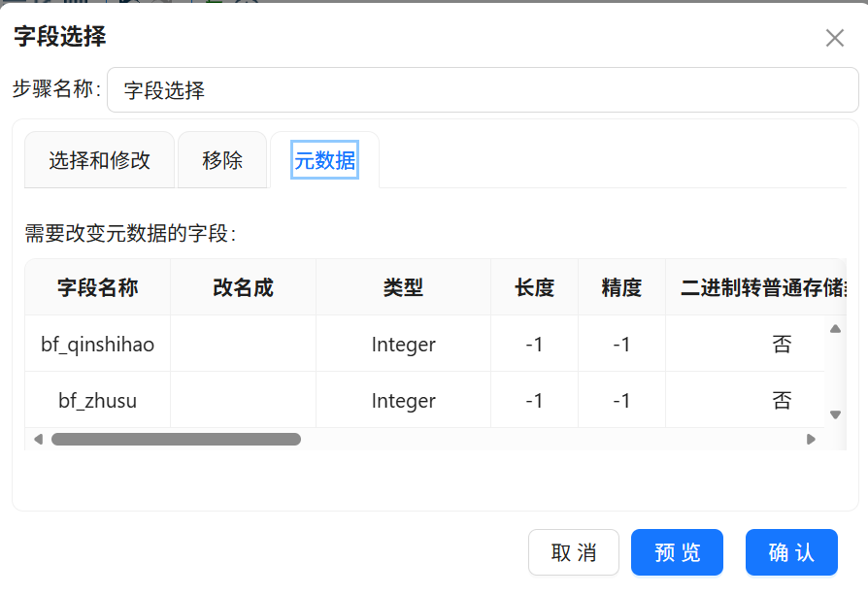
Task: Confirm with the 确认 button
Action: tap(791, 552)
